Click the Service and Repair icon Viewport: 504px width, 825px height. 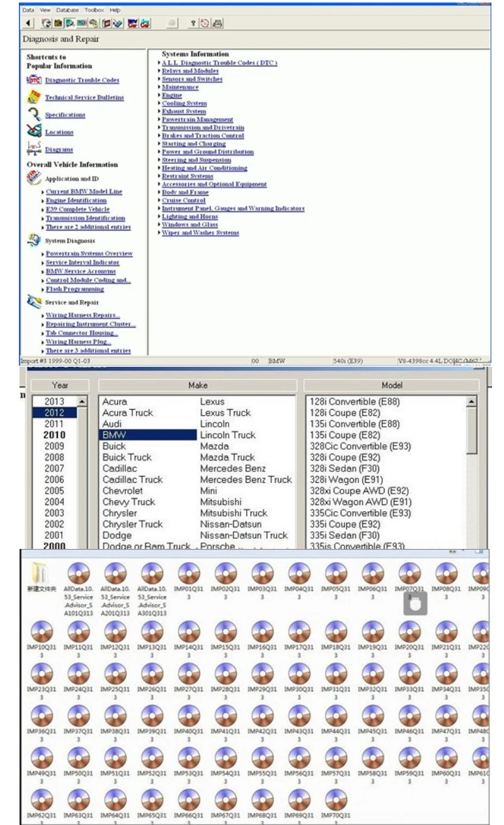pyautogui.click(x=35, y=301)
